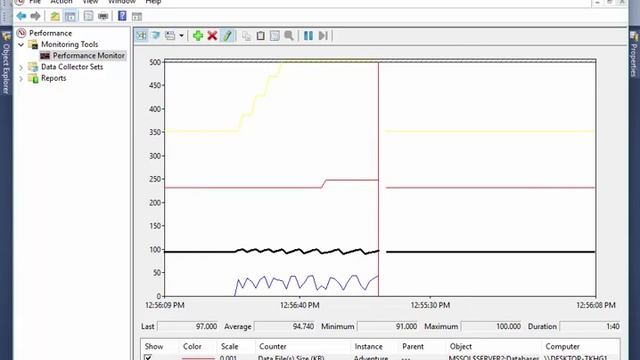Click the Export List icon in toolbar
Viewport: 640px width, 360px height.
[x=88, y=16]
